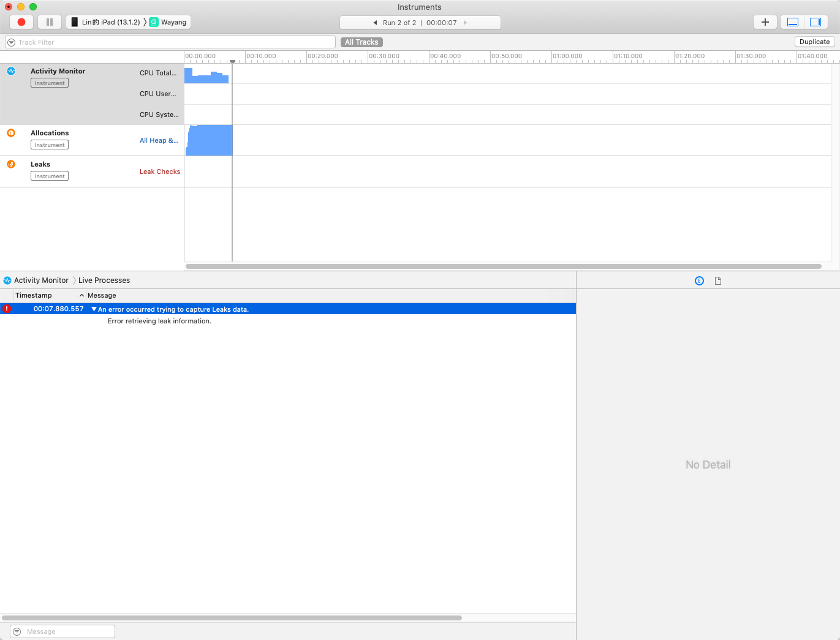Image resolution: width=840 pixels, height=640 pixels.
Task: Show the Extended Detail inspector icon
Action: pyautogui.click(x=699, y=280)
